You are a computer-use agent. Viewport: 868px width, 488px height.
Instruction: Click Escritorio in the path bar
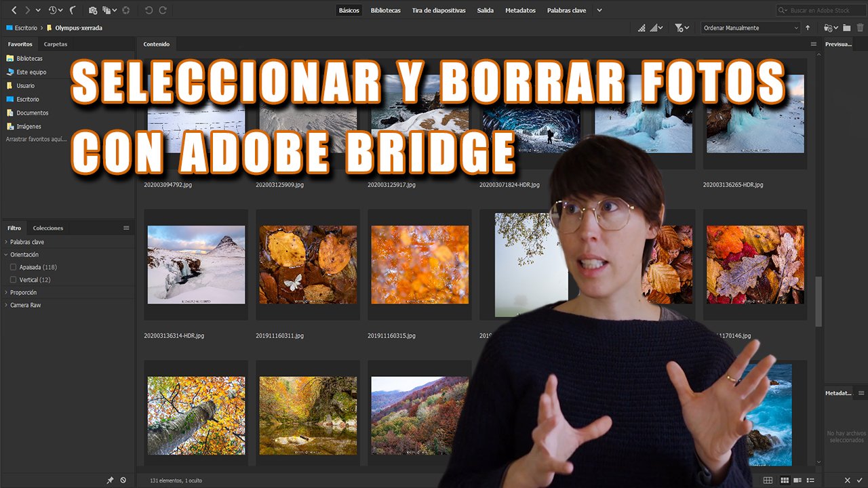tap(22, 28)
